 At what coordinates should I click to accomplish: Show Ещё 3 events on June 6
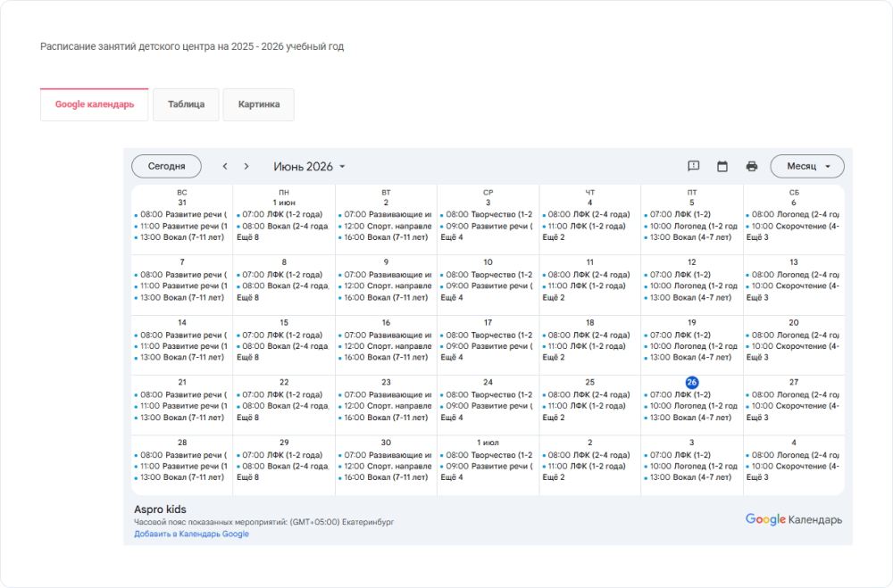[x=757, y=237]
